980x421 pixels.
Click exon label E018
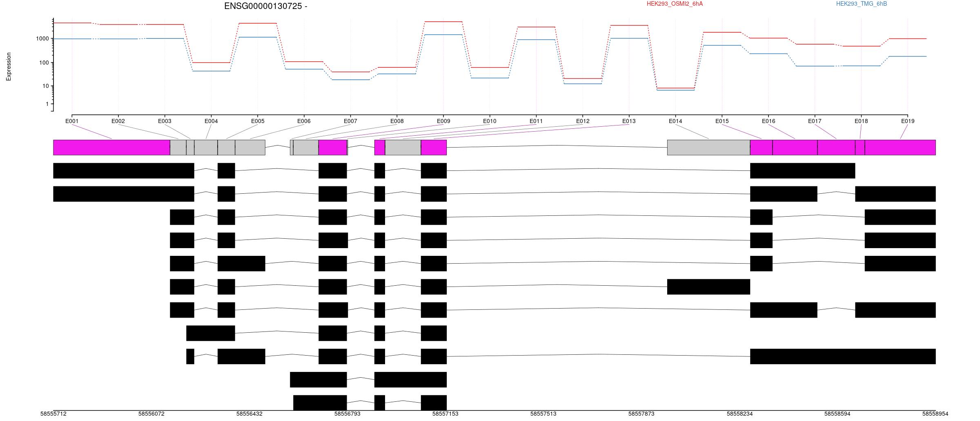coord(861,121)
